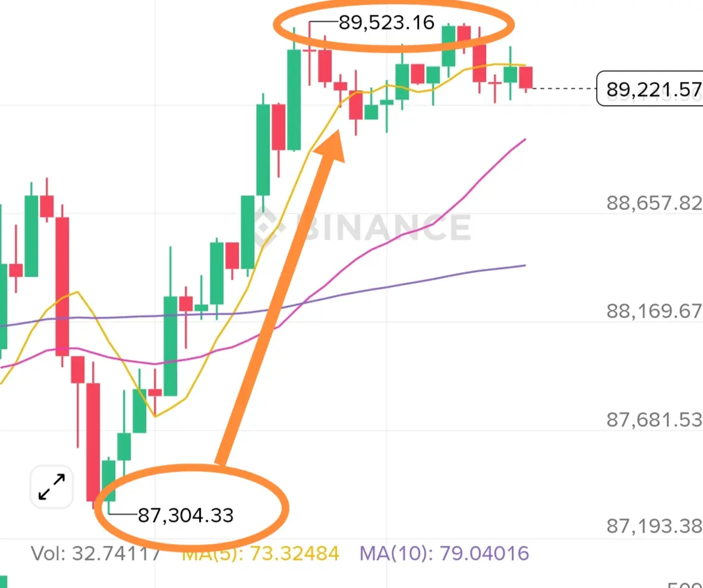Select the low price label 87,304.33
Screen dimensions: 703x588
click(185, 516)
